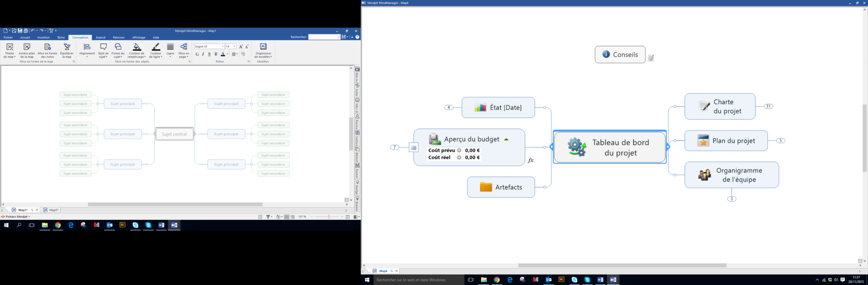Click the filter icon in status bar
This screenshot has width=868, height=285.
click(268, 217)
